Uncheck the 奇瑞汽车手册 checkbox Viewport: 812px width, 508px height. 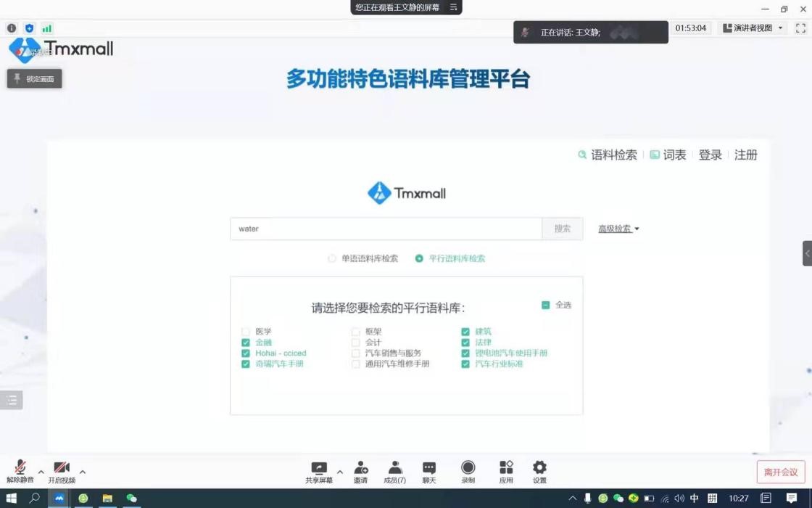246,364
